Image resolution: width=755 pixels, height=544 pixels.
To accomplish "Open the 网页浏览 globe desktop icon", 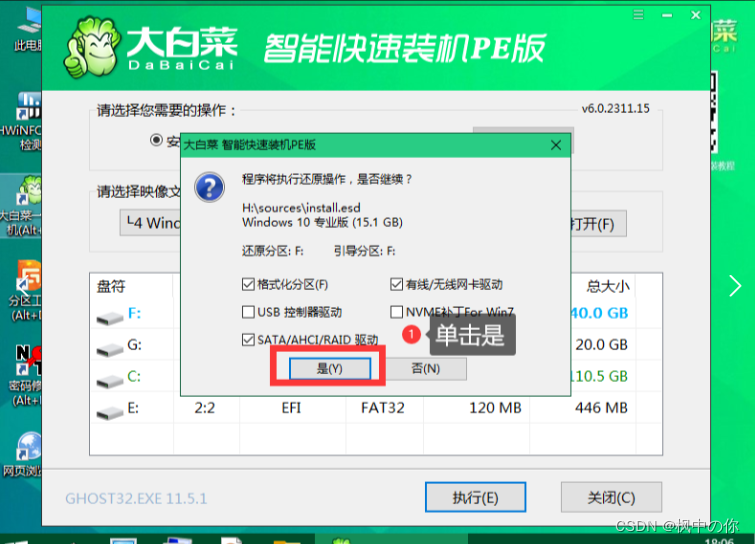I will (22, 454).
